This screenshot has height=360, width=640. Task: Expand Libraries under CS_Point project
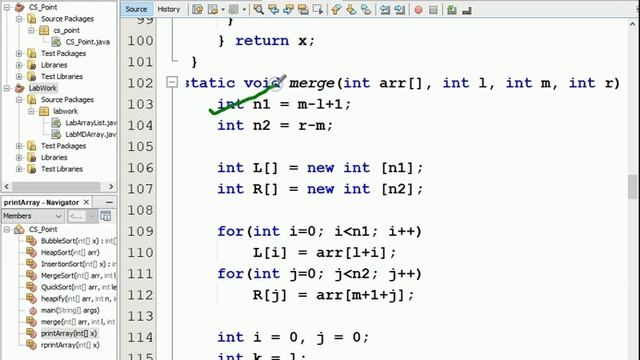click(19, 65)
